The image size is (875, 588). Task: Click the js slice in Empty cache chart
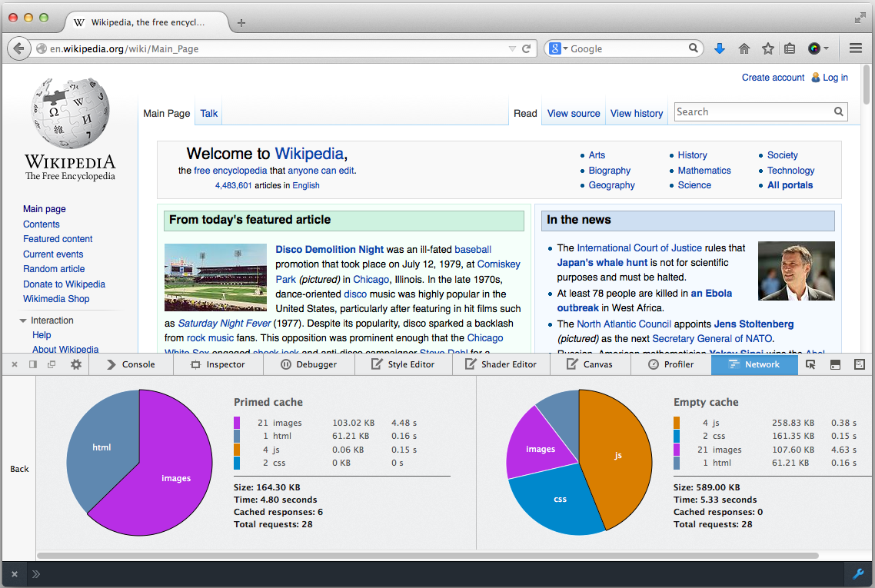click(617, 455)
